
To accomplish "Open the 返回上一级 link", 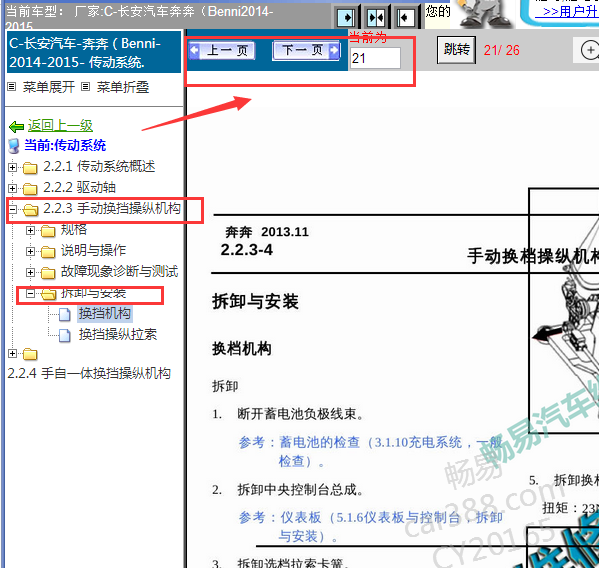I will click(60, 125).
